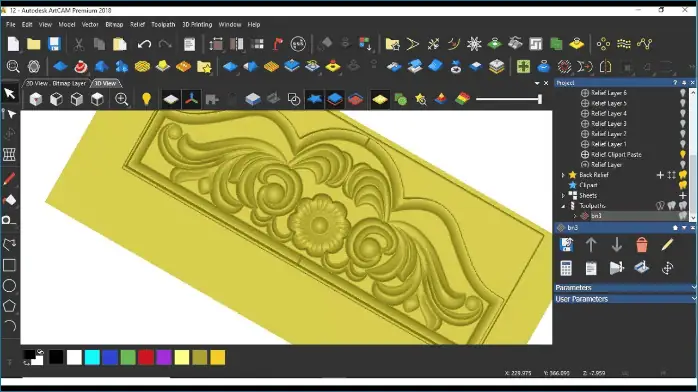The width and height of the screenshot is (698, 392).
Task: Click the New Model icon
Action: 13,44
